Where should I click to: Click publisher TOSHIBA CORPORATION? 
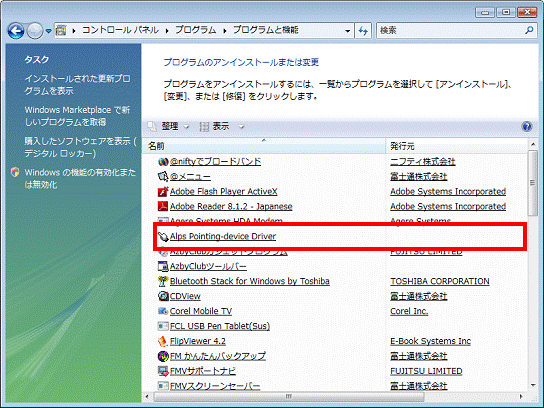click(x=440, y=281)
